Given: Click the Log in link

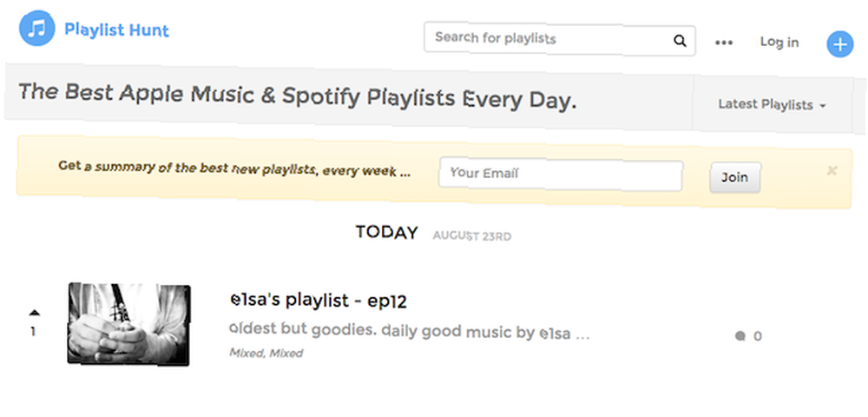Looking at the screenshot, I should [x=779, y=42].
